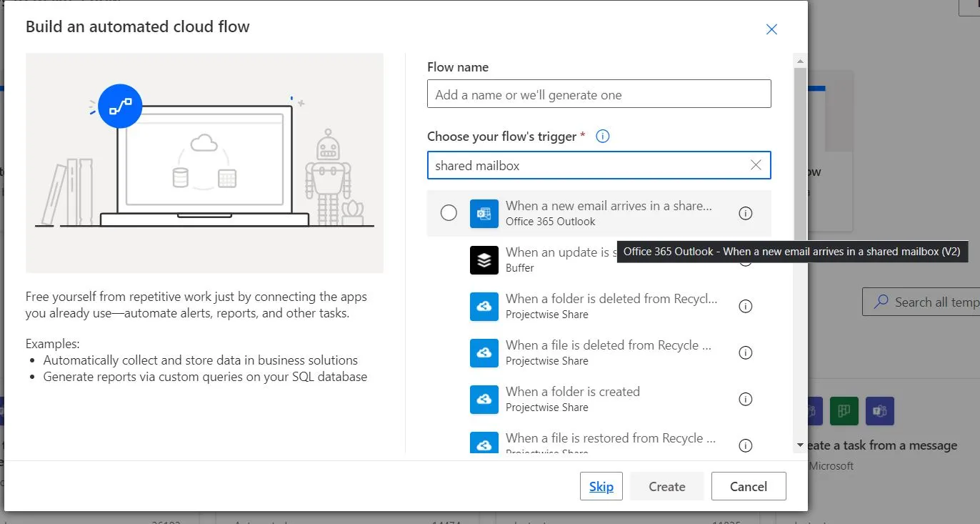This screenshot has width=980, height=524.
Task: Select the radio button for the shared mailbox email trigger
Action: point(449,213)
